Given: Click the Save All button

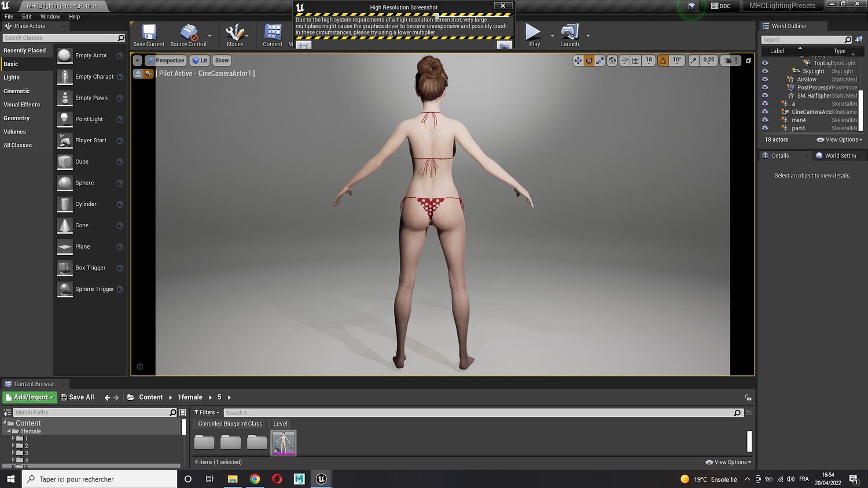Looking at the screenshot, I should [x=77, y=397].
